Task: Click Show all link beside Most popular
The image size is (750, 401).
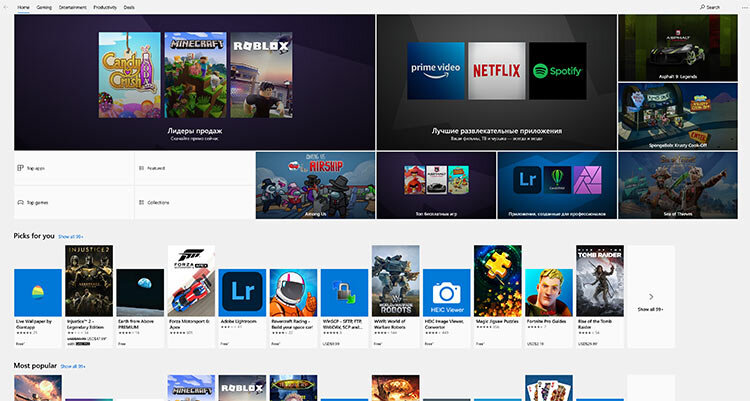Action: pos(73,367)
